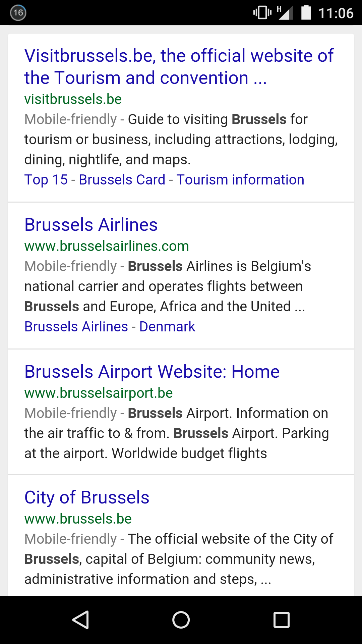Screen dimensions: 362x644
Task: Tap the mobile signal strength icon
Action: click(x=285, y=13)
